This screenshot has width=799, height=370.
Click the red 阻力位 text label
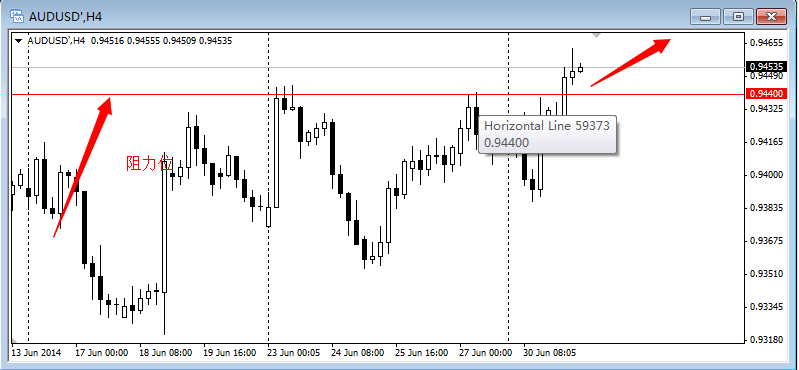[150, 164]
